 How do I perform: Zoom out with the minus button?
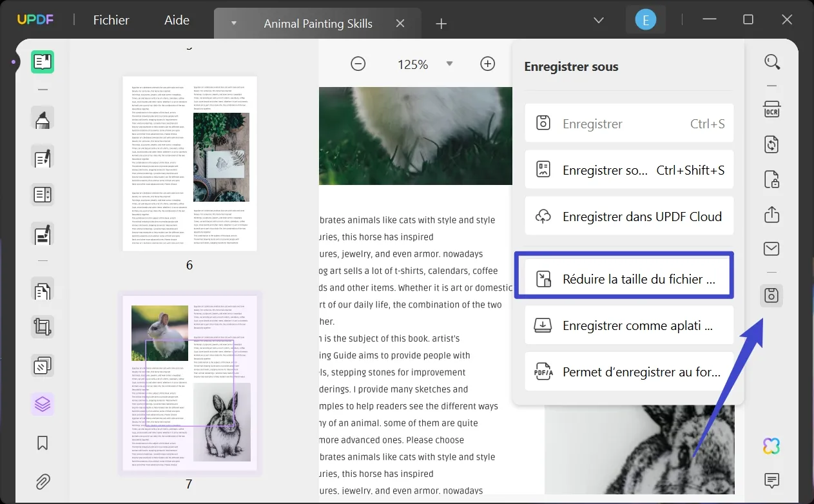pos(358,64)
